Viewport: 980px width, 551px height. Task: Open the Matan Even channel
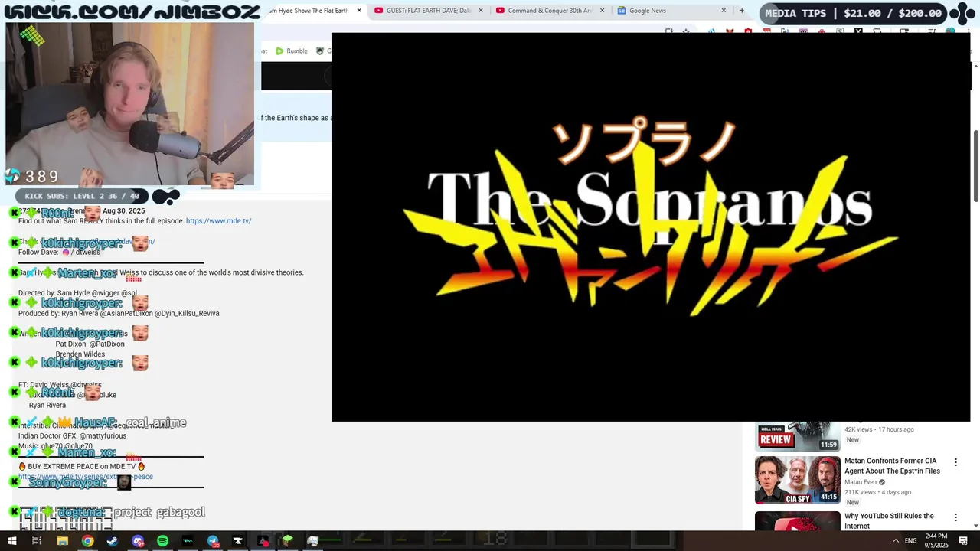point(861,482)
